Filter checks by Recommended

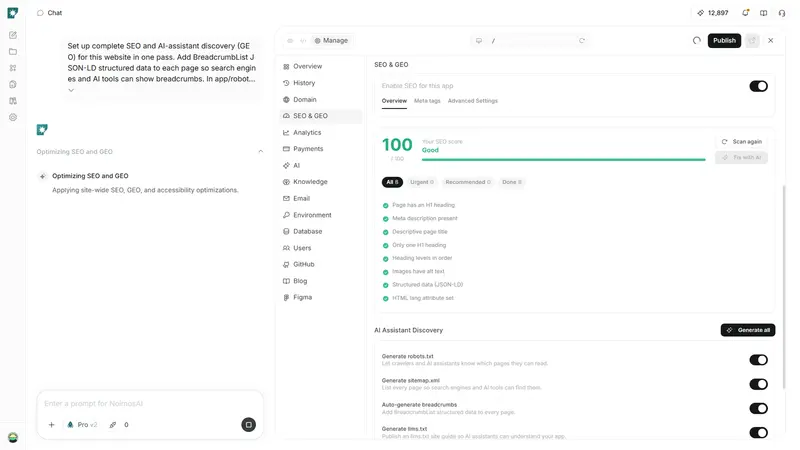[x=468, y=182]
